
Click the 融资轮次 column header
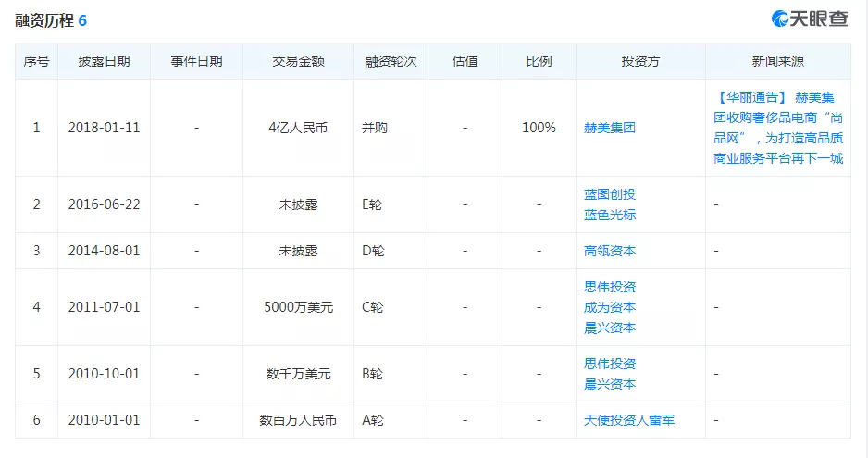click(391, 61)
